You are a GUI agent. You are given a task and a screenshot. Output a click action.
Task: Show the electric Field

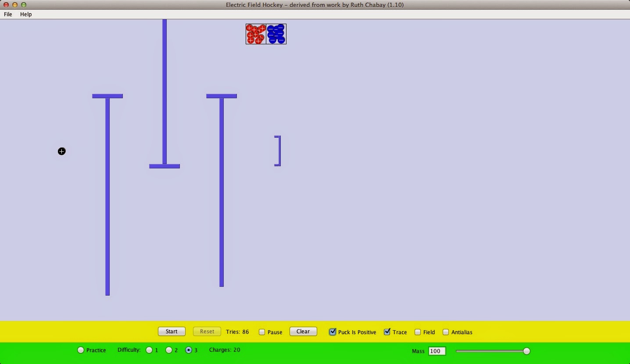418,332
